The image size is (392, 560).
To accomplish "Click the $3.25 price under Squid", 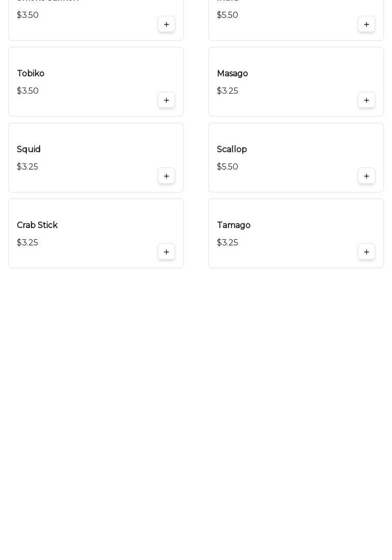I will [27, 167].
